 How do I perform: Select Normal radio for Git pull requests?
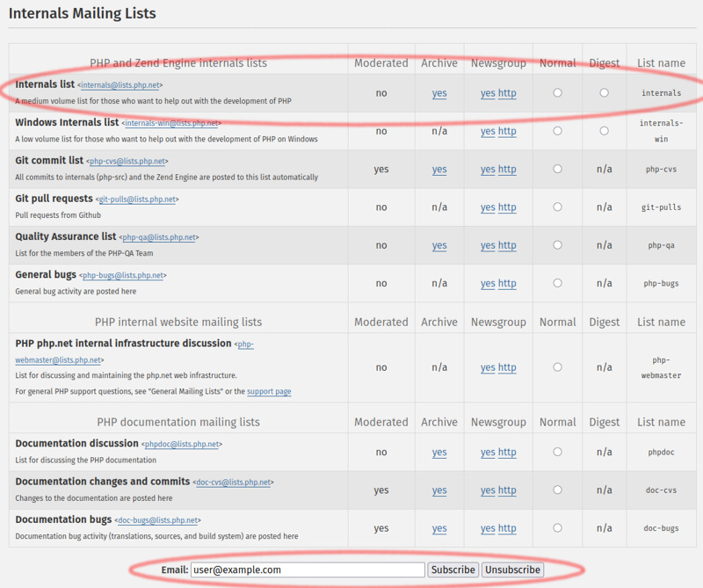pyautogui.click(x=557, y=207)
